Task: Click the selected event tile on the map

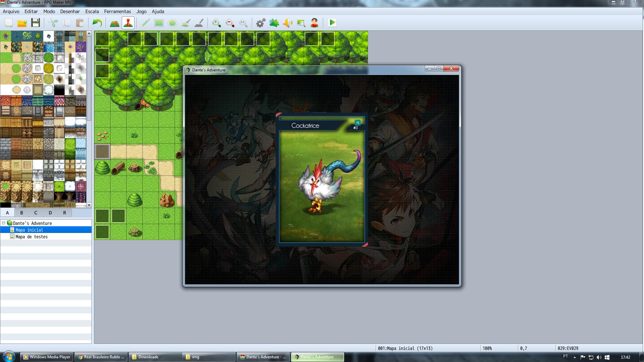Action: click(102, 152)
